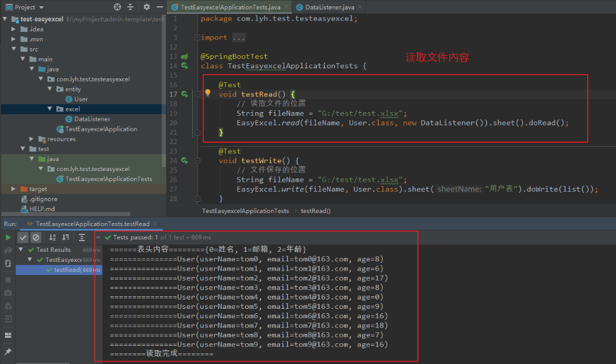Rerun tests with green play button

pos(8,237)
